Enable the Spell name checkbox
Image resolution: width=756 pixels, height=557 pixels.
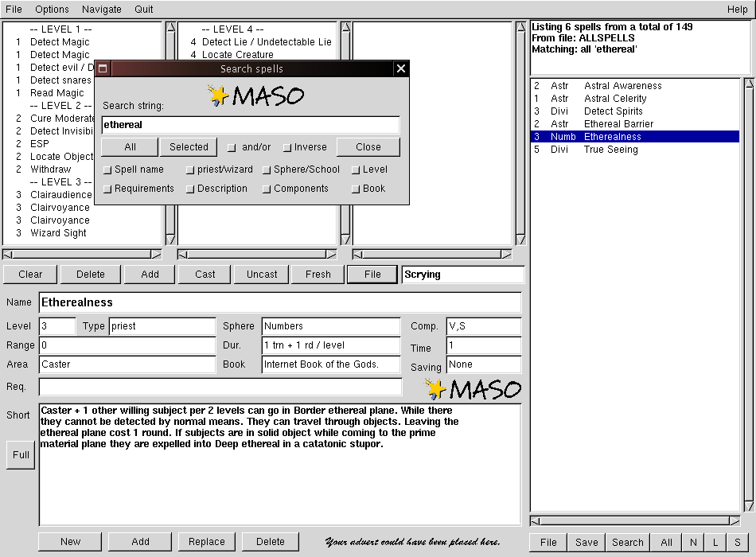(x=108, y=169)
